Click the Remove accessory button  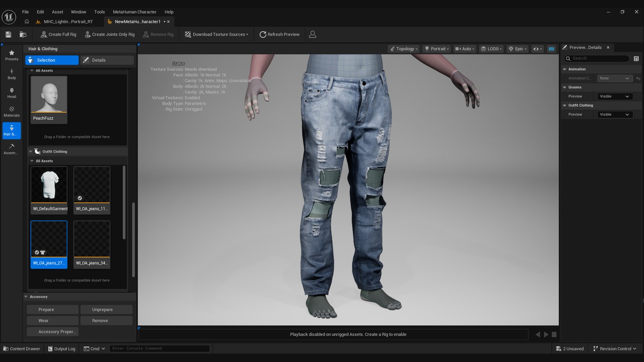click(x=107, y=321)
